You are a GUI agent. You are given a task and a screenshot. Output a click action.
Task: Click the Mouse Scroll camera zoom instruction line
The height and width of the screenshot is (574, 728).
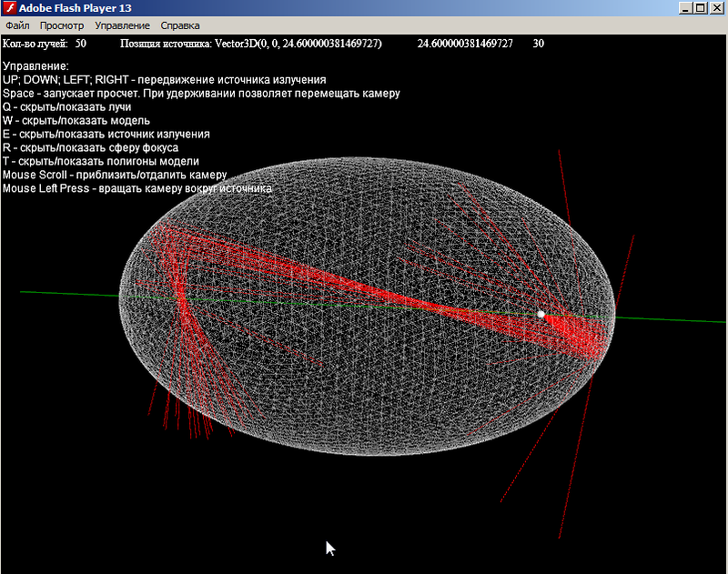pos(115,175)
